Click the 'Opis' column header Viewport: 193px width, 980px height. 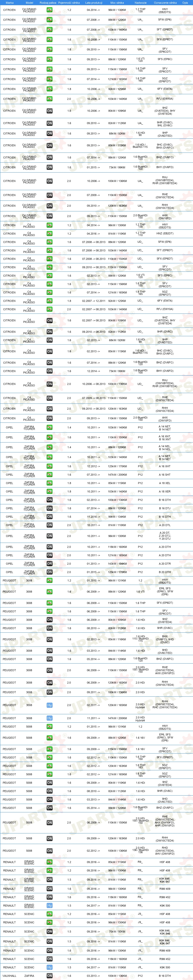click(x=185, y=3)
